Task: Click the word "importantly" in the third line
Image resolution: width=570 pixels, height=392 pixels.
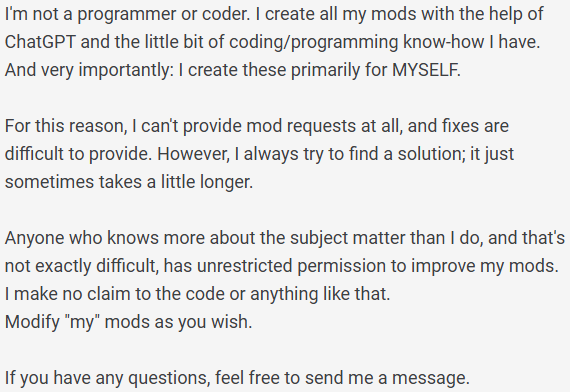Action: tap(124, 71)
